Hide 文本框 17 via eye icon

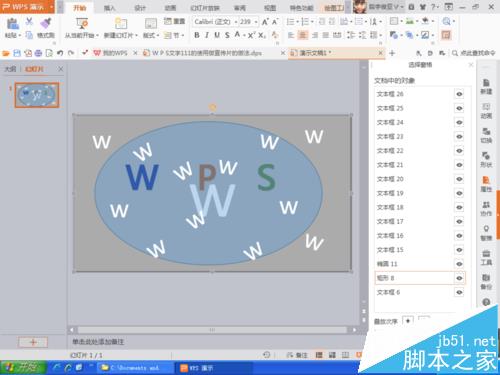[459, 221]
